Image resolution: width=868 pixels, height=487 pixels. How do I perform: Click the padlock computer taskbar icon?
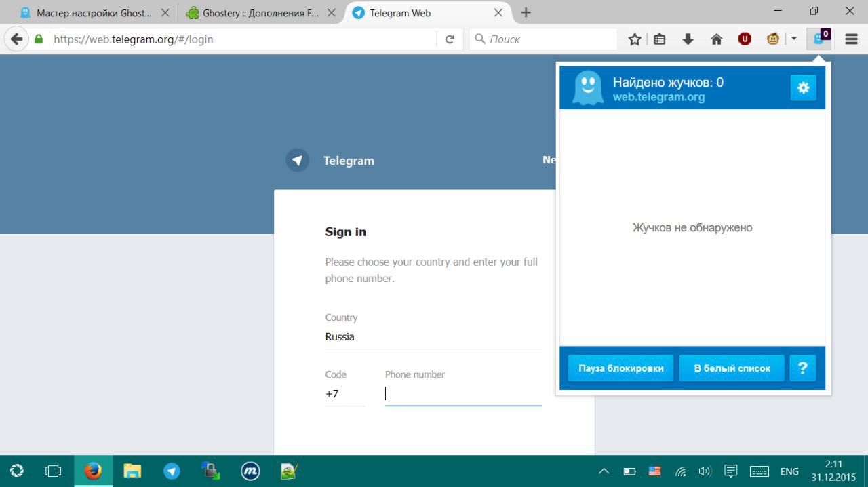[x=211, y=471]
